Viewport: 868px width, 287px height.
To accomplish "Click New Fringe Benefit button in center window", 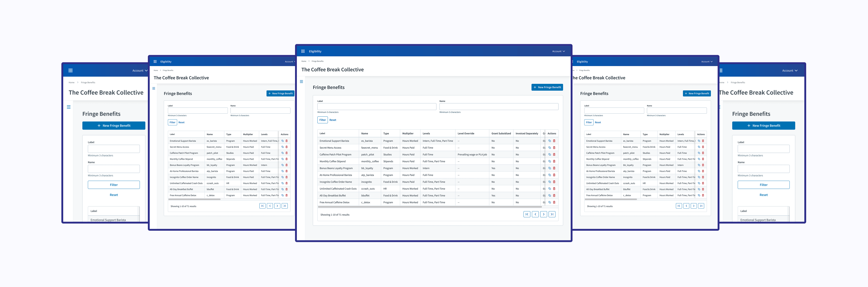I will [x=547, y=87].
